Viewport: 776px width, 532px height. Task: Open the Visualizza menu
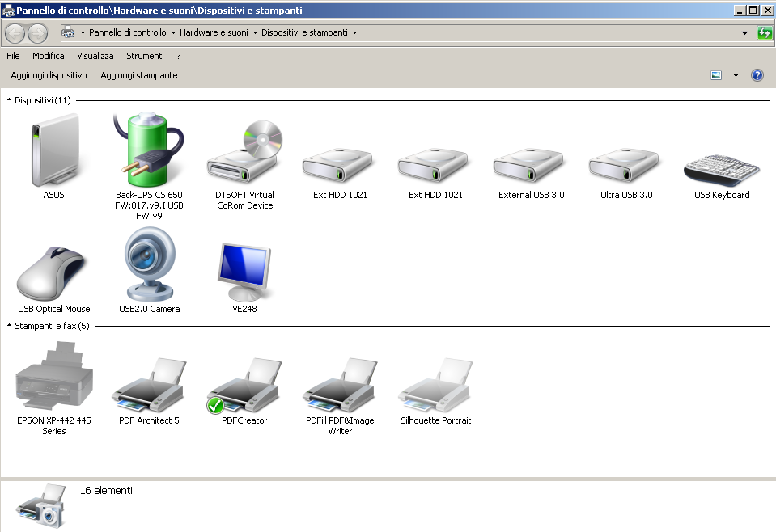pyautogui.click(x=95, y=56)
